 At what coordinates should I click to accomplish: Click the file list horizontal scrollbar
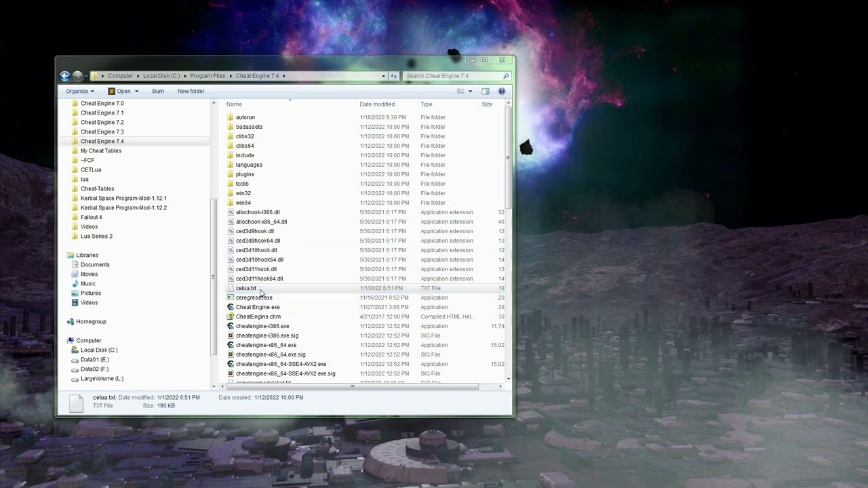(x=351, y=386)
